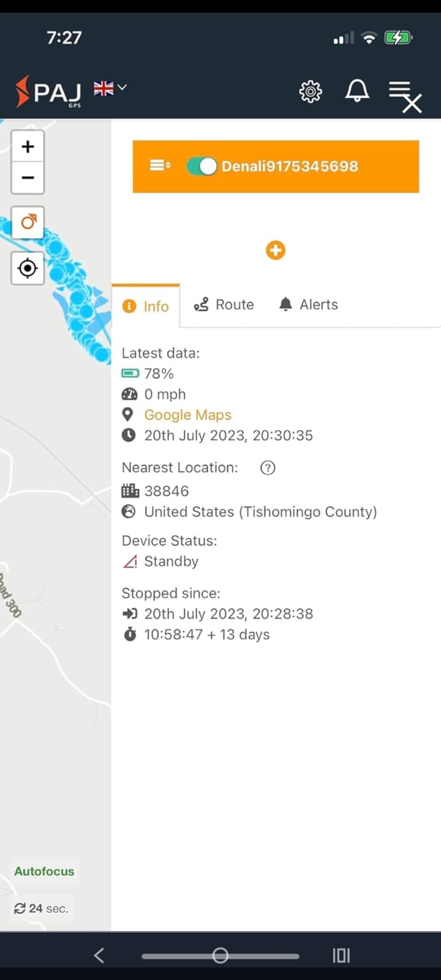Open settings gear icon
This screenshot has width=441, height=980.
[311, 91]
